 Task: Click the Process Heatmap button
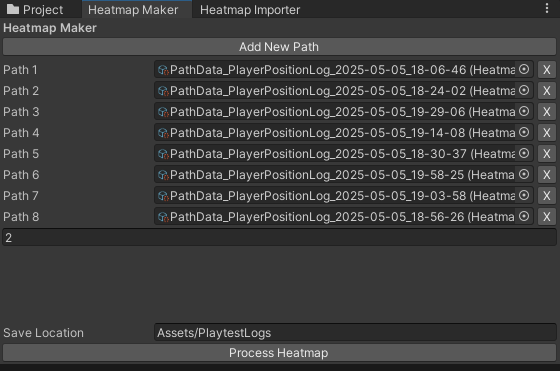point(279,353)
